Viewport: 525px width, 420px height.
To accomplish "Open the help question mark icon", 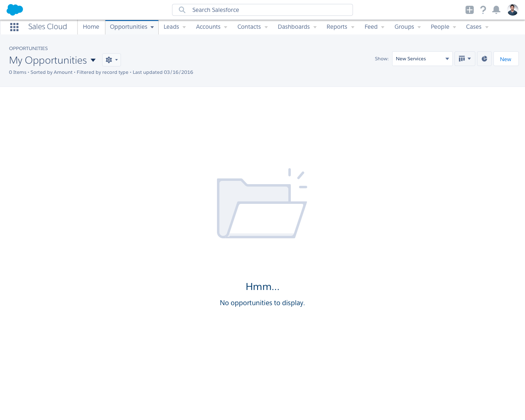I will (x=482, y=9).
